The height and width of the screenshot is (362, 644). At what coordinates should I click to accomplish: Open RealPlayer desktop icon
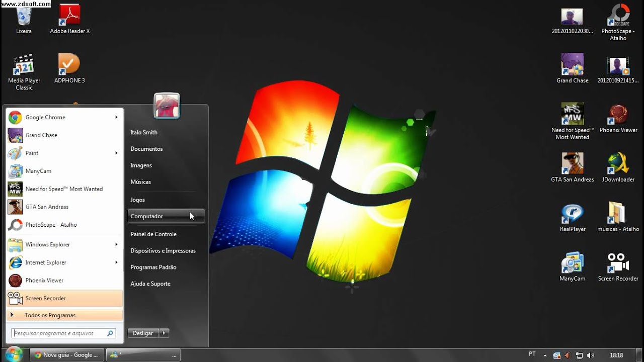point(572,217)
